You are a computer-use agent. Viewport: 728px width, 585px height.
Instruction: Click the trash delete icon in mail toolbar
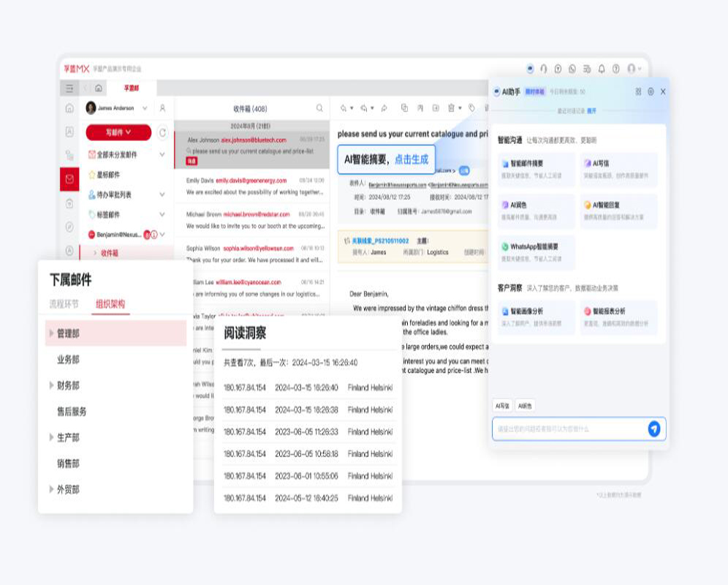click(451, 108)
